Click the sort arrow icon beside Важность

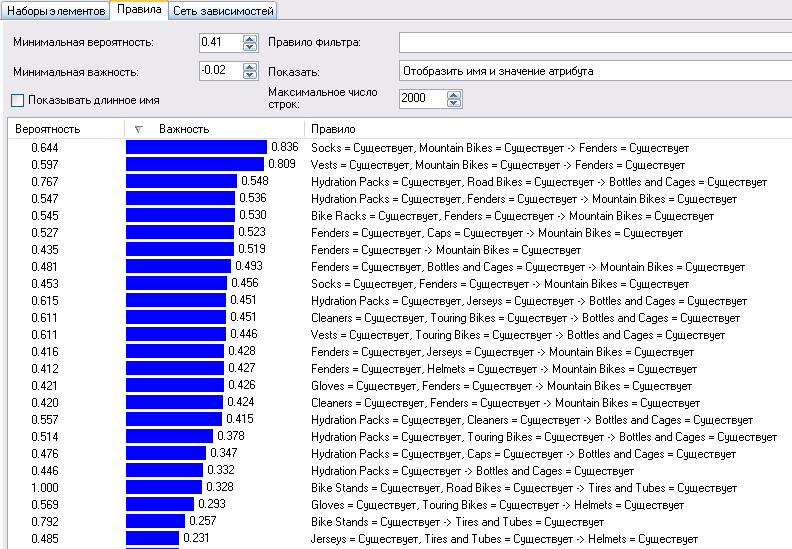coord(139,130)
